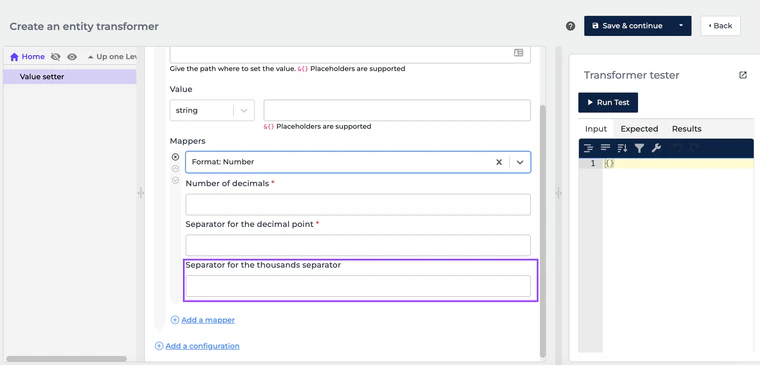
Task: Select the Value setter tree item
Action: 70,77
